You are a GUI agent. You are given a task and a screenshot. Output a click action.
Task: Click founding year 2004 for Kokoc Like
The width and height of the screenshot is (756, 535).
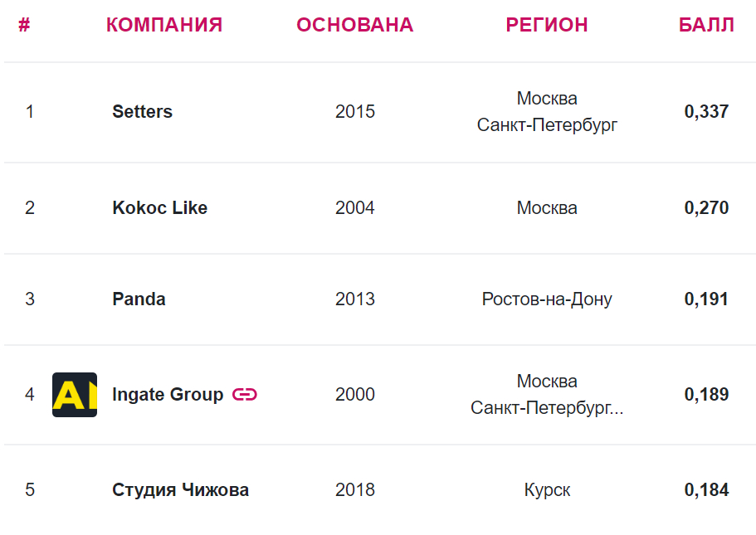click(355, 208)
